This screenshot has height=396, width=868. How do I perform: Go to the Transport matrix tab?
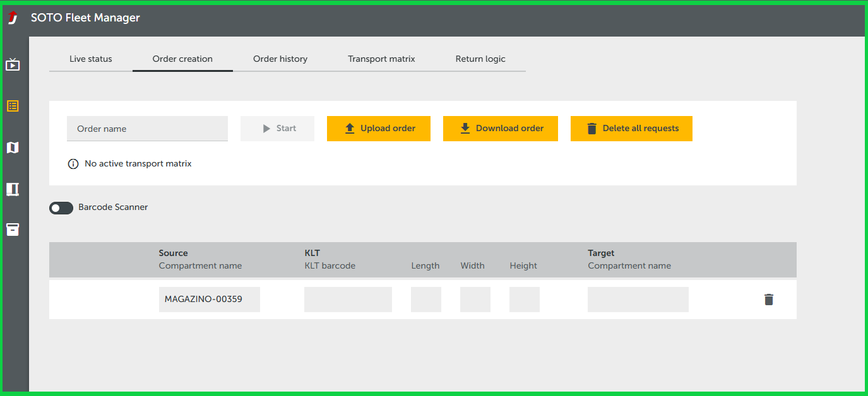(381, 59)
